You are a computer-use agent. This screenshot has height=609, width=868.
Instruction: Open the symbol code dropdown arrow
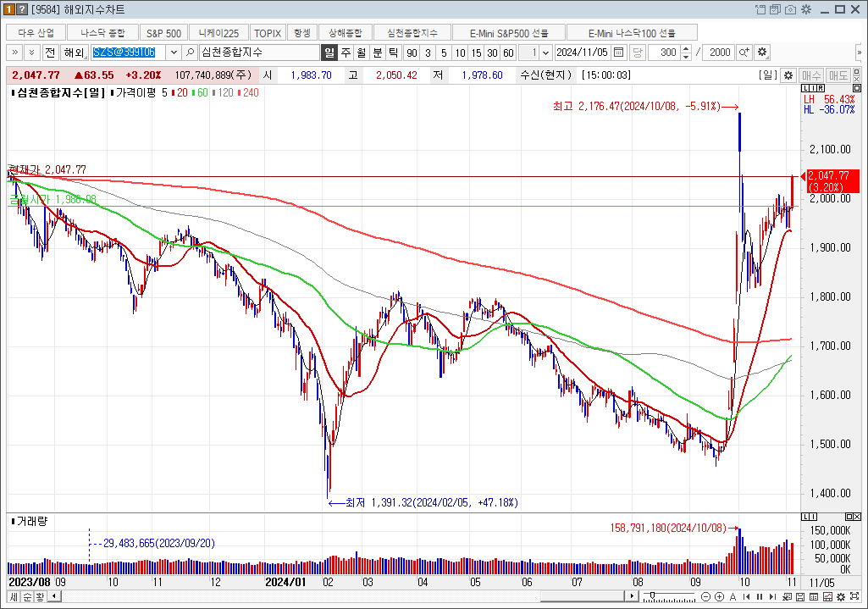(x=174, y=53)
